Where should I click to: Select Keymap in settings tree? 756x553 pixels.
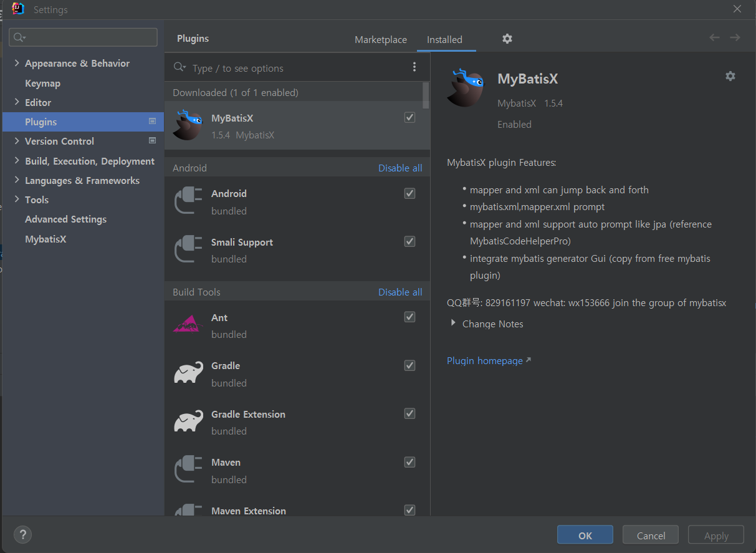[x=42, y=83]
